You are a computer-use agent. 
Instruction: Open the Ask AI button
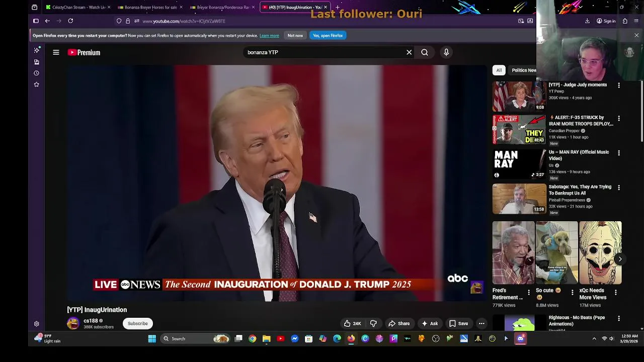tap(430, 323)
